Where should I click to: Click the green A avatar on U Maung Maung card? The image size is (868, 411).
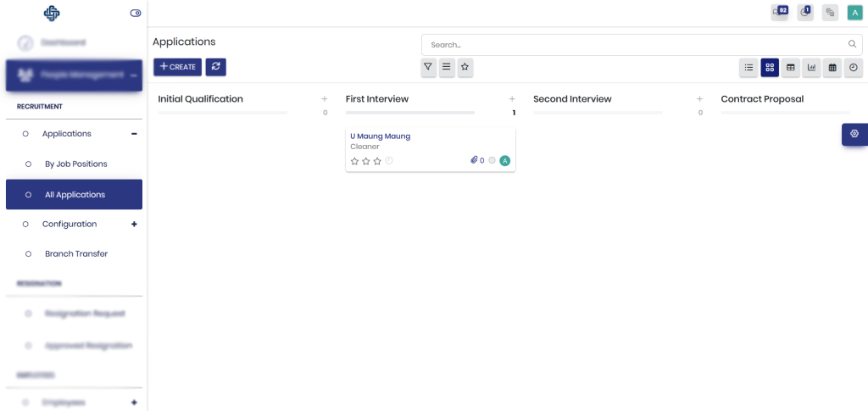coord(504,161)
